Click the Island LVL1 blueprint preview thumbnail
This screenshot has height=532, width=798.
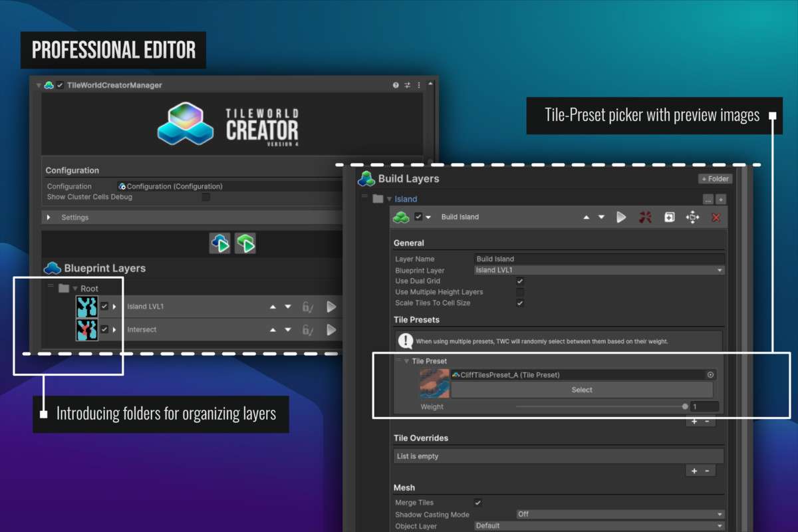click(x=86, y=307)
